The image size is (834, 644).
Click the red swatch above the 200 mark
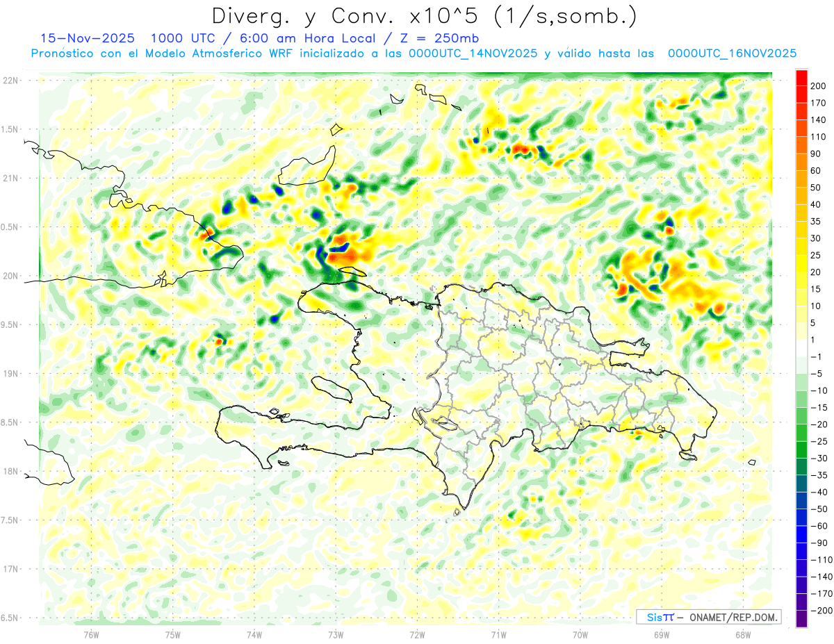pos(801,78)
